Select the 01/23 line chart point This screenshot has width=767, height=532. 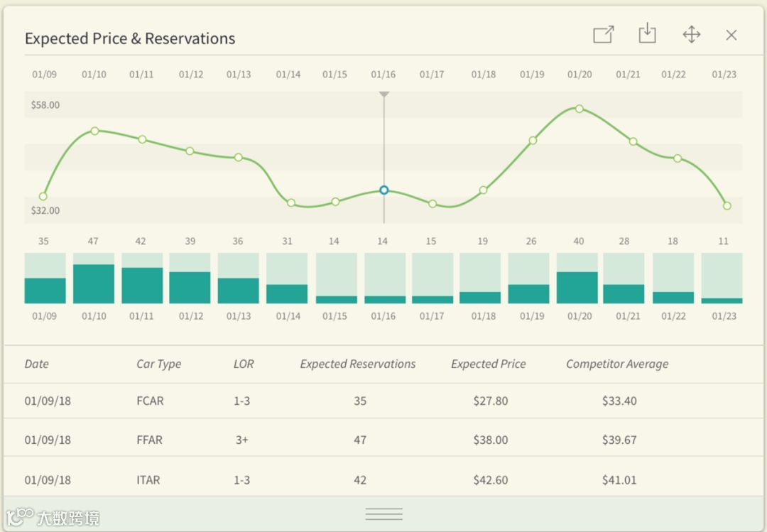pyautogui.click(x=727, y=206)
